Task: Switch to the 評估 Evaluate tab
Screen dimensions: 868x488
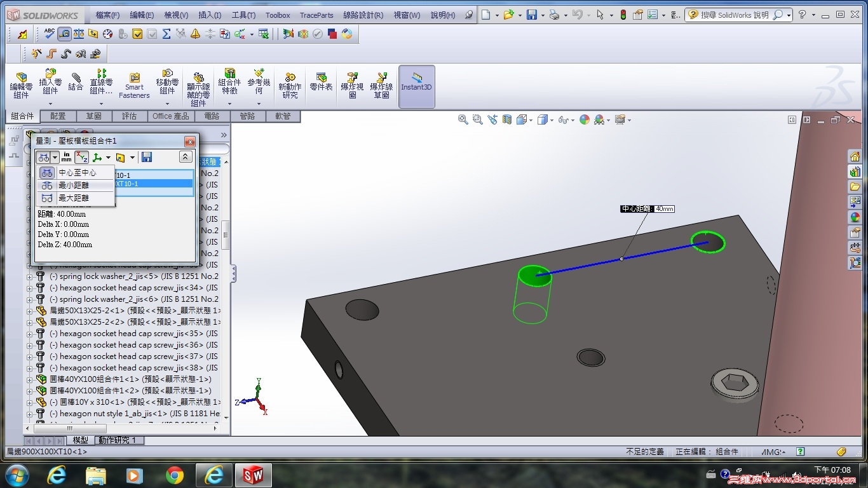Action: 129,116
